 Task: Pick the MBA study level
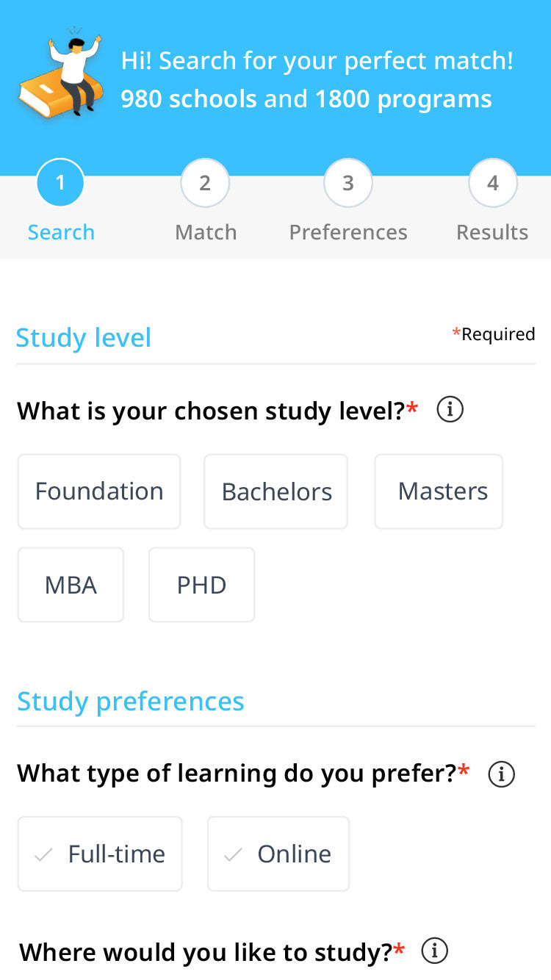coord(71,585)
